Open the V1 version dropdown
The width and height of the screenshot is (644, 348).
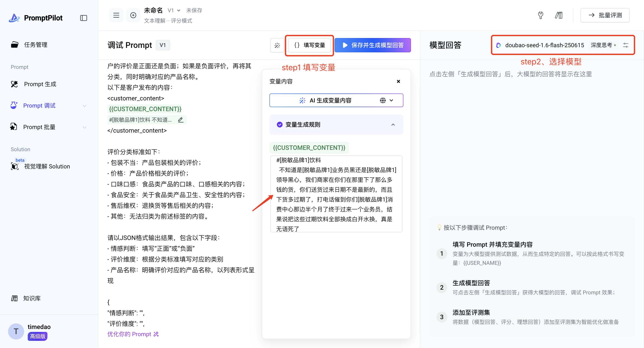174,11
